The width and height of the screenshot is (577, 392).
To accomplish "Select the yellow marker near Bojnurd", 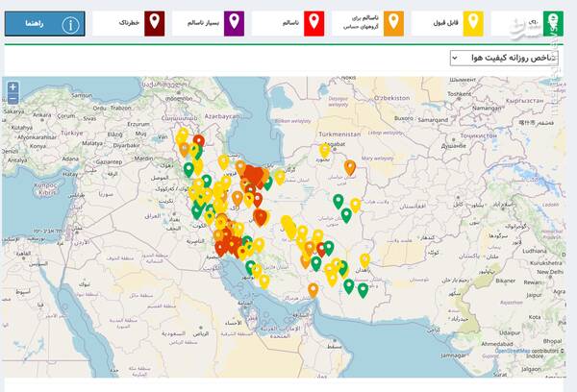I will click(325, 149).
